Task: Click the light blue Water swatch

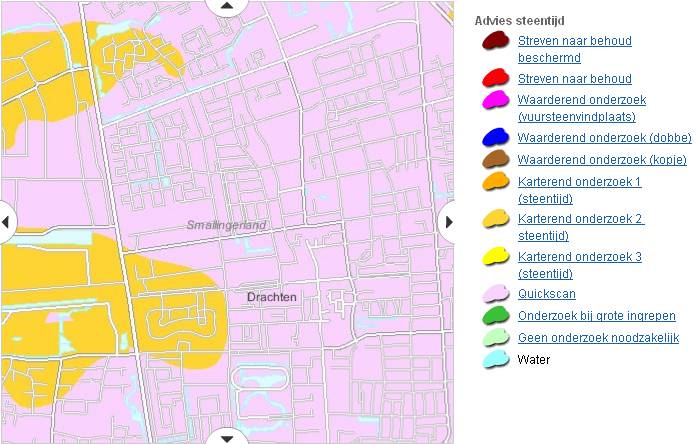Action: pyautogui.click(x=496, y=359)
